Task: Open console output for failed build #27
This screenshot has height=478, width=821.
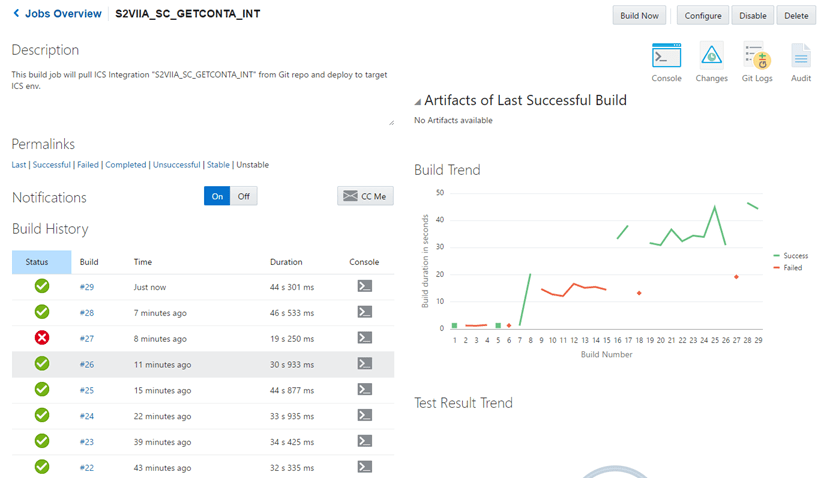Action: tap(365, 338)
